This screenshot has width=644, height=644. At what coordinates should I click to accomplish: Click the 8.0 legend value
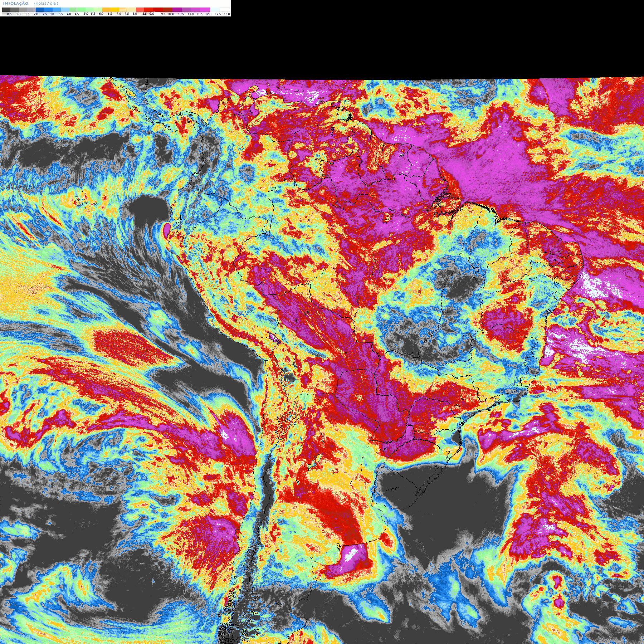point(135,14)
